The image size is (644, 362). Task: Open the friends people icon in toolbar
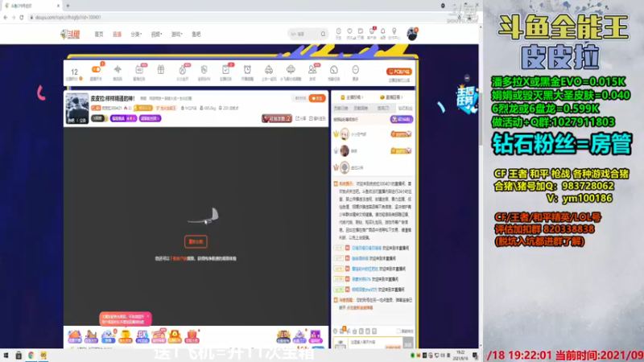tap(312, 70)
